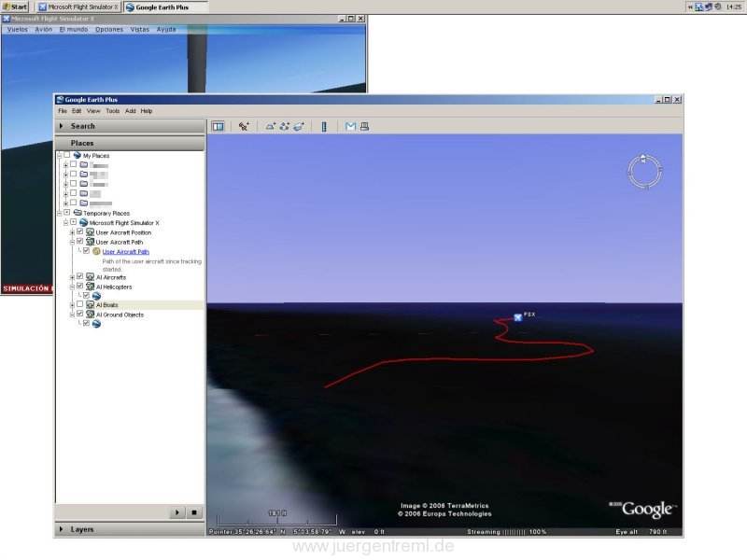
Task: Collapse the Microsoft Flight Simulator X node
Action: click(65, 223)
